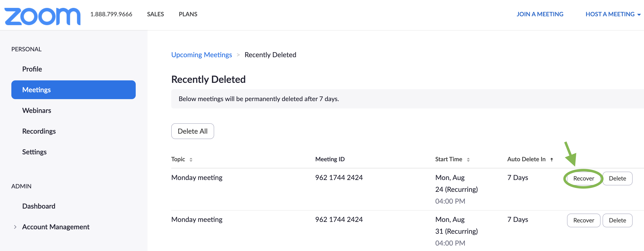Sort table by Topic arrows
The height and width of the screenshot is (251, 644).
(x=191, y=160)
